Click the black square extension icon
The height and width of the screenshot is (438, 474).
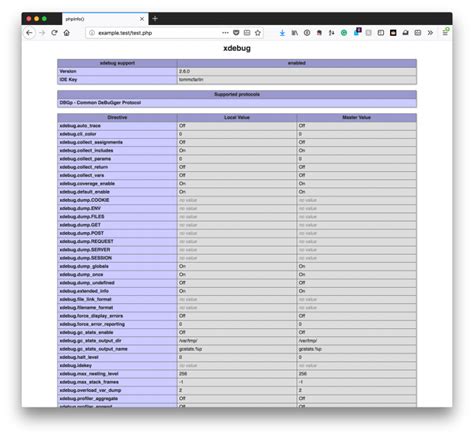tap(393, 33)
